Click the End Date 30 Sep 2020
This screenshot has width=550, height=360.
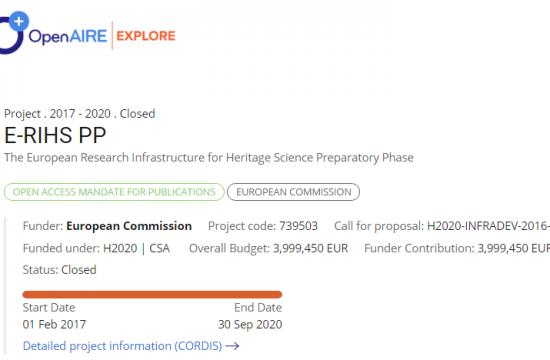pyautogui.click(x=250, y=324)
